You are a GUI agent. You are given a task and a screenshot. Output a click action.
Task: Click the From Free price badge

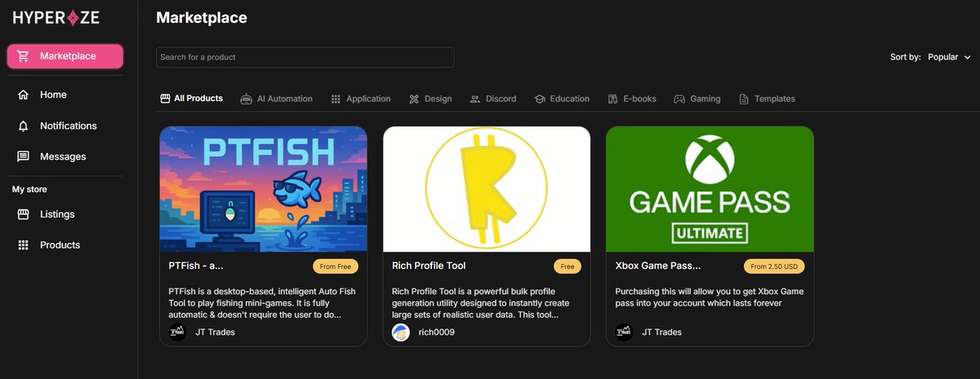coord(336,266)
